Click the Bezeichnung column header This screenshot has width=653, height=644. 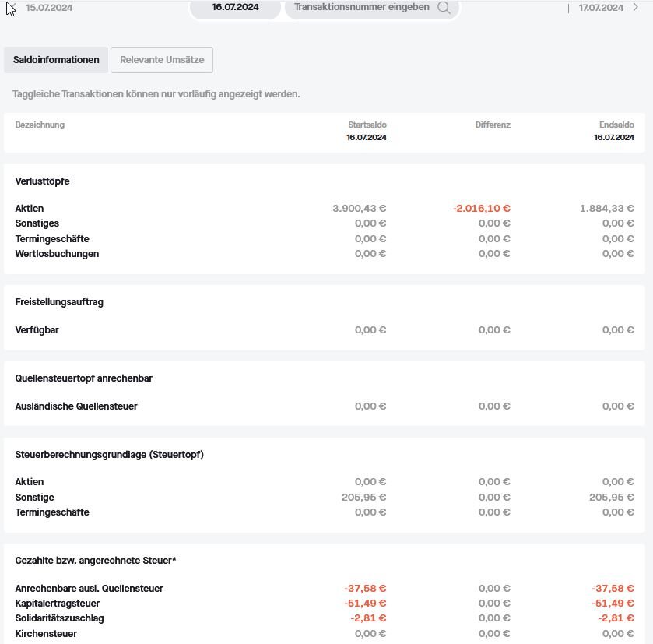[x=40, y=125]
